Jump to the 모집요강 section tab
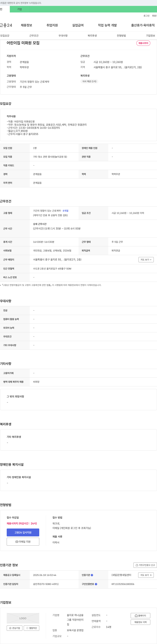This screenshot has height=644, width=157. 5,36
